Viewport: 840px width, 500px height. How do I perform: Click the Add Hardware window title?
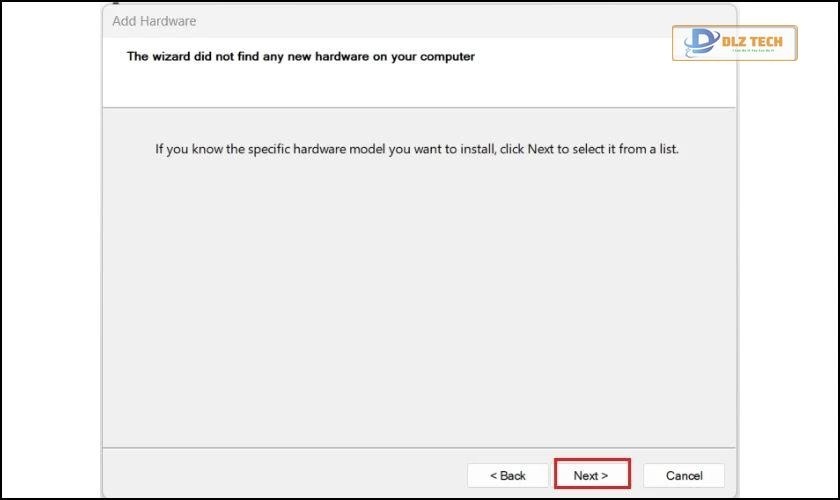point(154,20)
